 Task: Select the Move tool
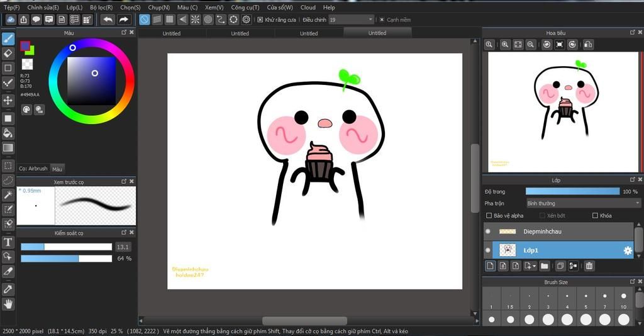[x=8, y=100]
